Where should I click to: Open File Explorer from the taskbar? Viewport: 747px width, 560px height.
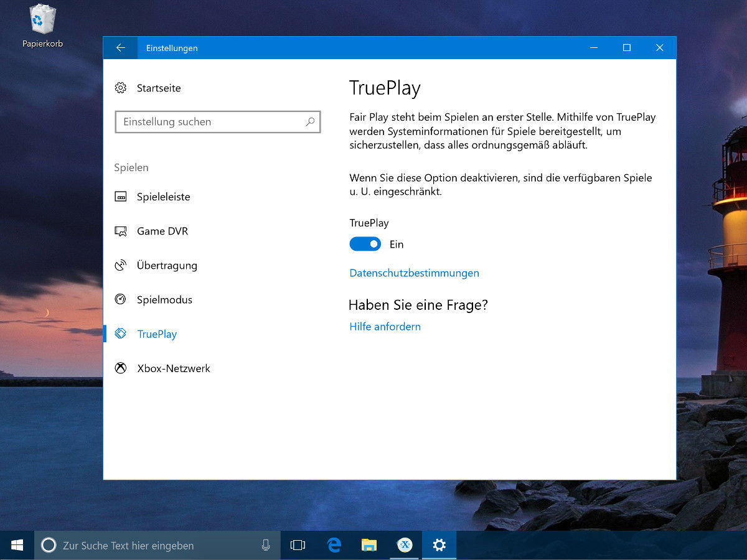[370, 546]
